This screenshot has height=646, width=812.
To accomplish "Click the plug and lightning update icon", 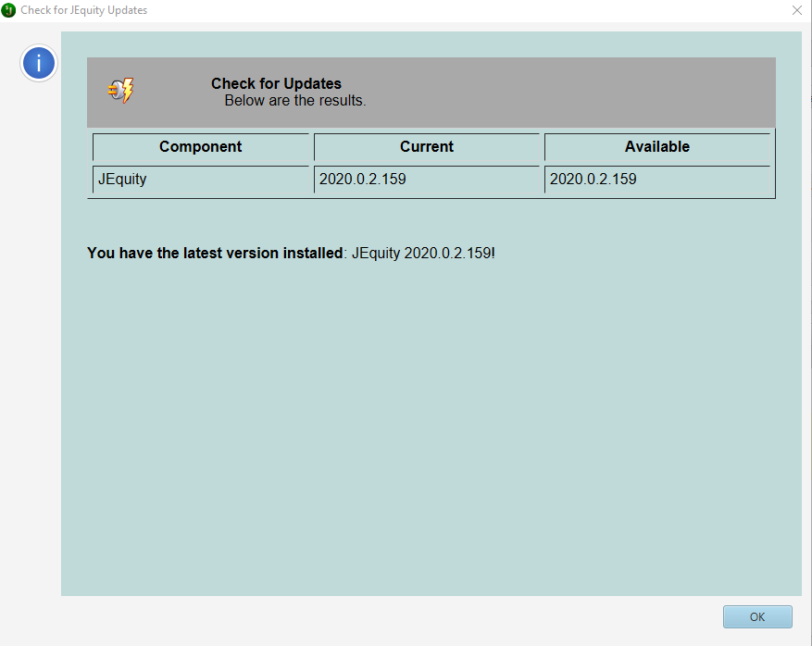I will [x=121, y=91].
